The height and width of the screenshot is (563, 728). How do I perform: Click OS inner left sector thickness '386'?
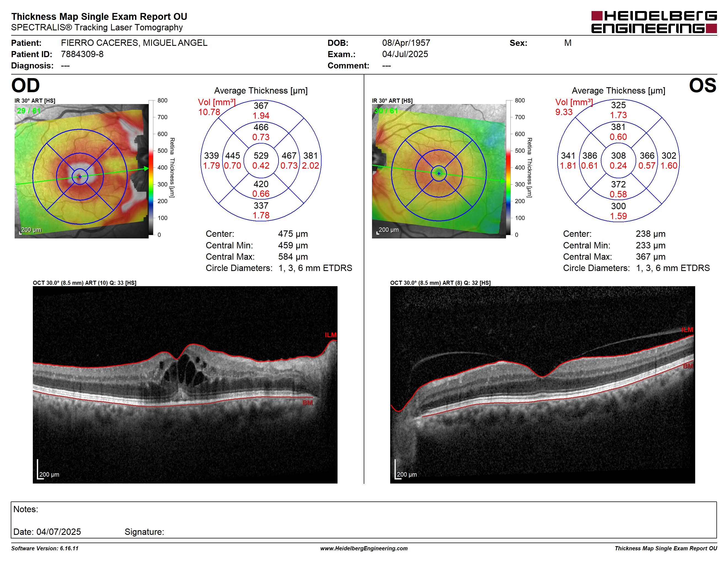click(x=590, y=156)
